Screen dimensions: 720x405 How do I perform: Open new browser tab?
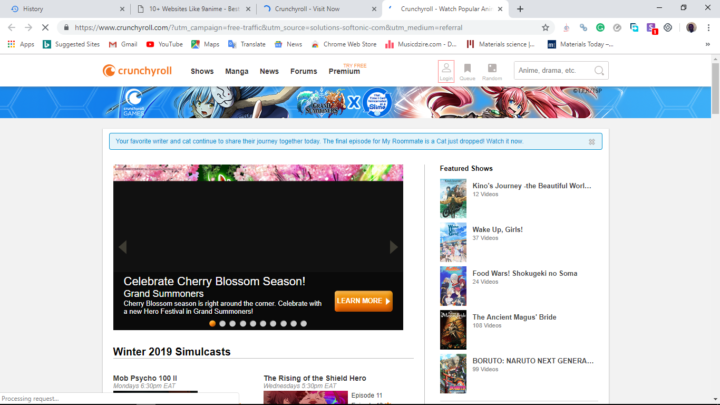(x=520, y=9)
